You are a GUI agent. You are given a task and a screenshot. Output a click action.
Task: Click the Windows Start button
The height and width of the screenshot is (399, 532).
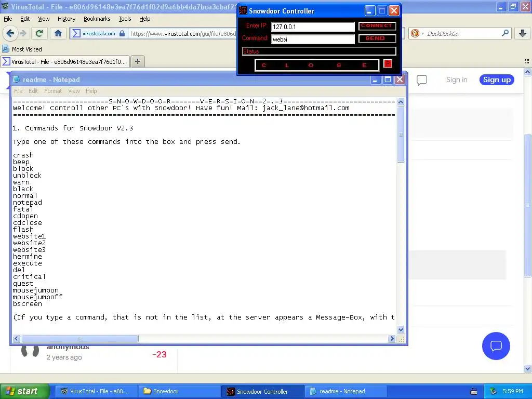click(x=24, y=391)
